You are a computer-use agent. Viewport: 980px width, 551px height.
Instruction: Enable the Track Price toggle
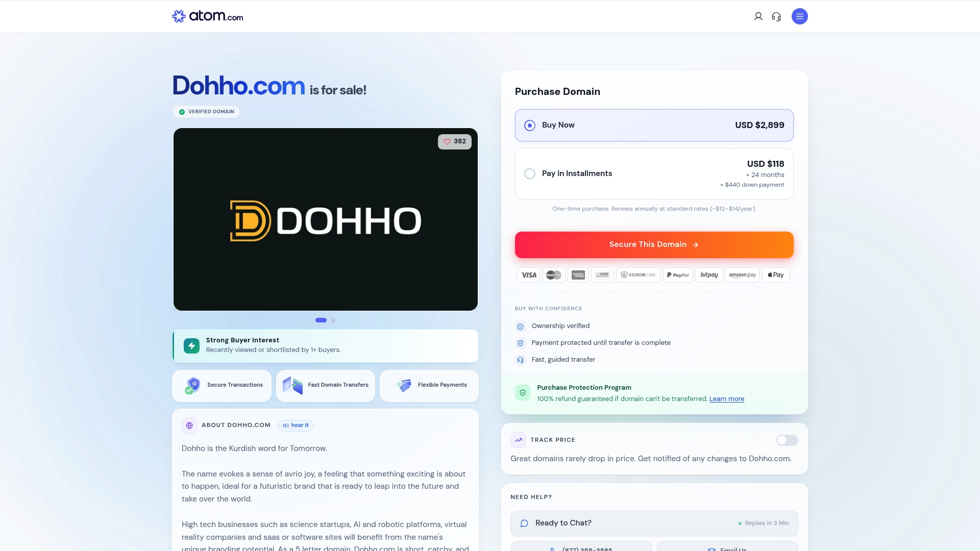787,440
